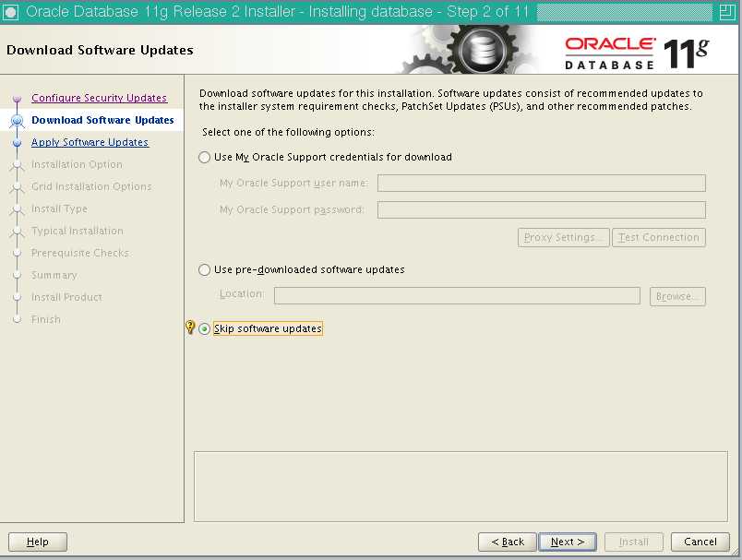Click the My Oracle Support password field
Viewport: 742px width, 560px height.
[x=542, y=210]
